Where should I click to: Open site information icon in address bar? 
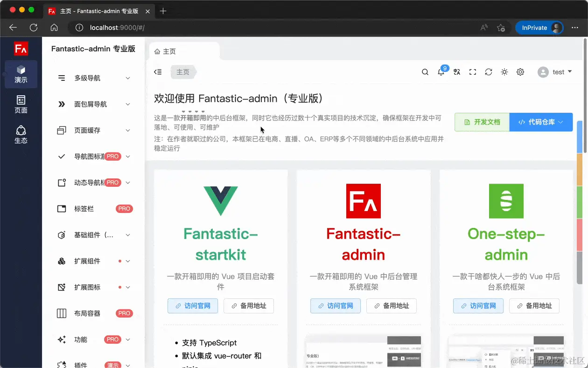pos(79,28)
